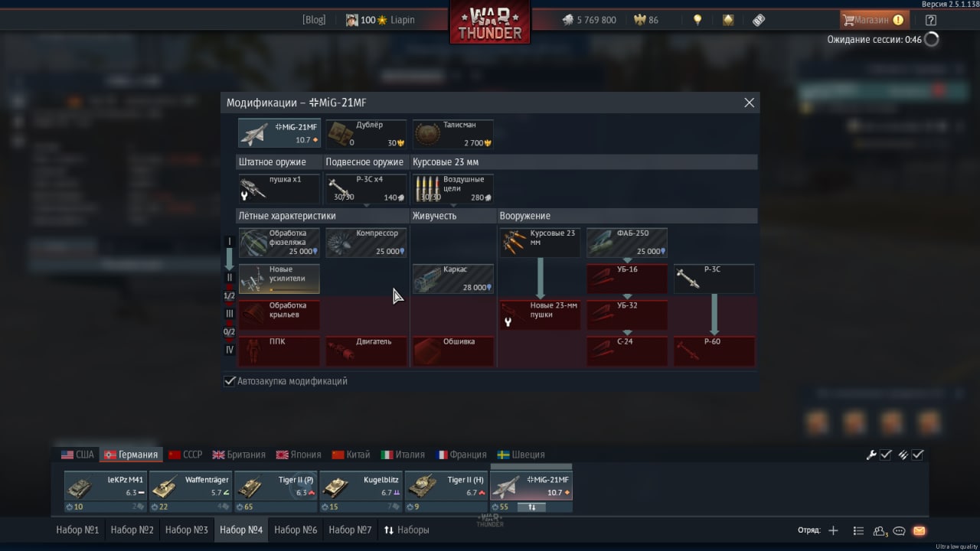Choose the С-24 rocket modification

click(x=627, y=351)
